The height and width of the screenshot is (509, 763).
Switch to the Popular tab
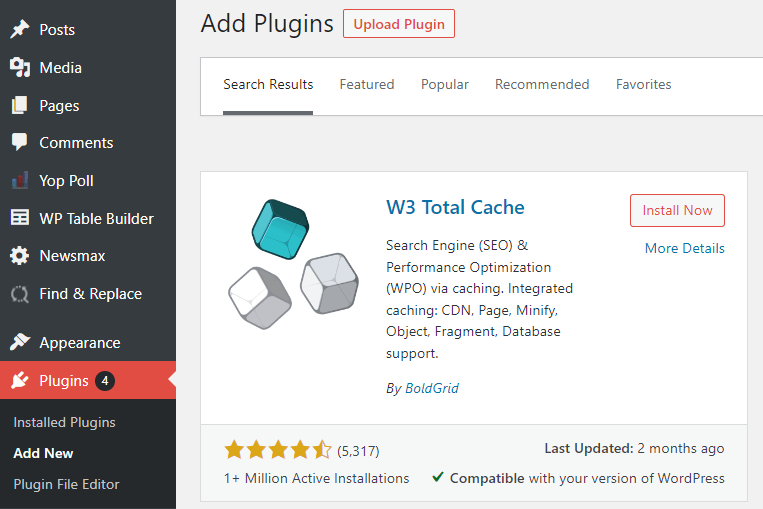coord(445,84)
